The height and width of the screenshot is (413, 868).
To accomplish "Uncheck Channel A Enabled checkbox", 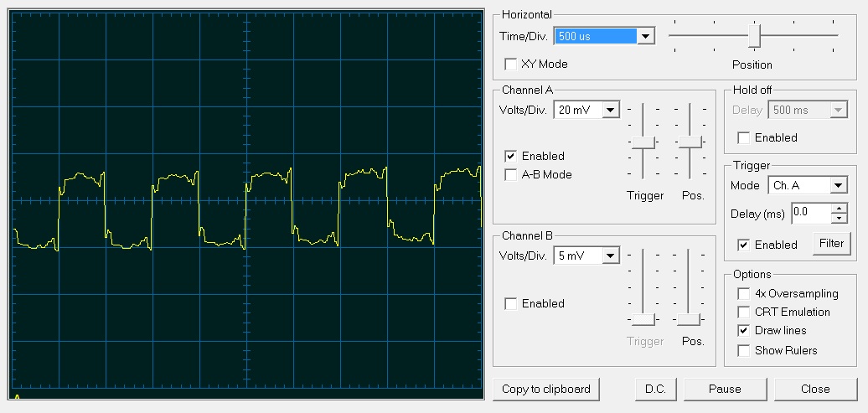I will 510,156.
